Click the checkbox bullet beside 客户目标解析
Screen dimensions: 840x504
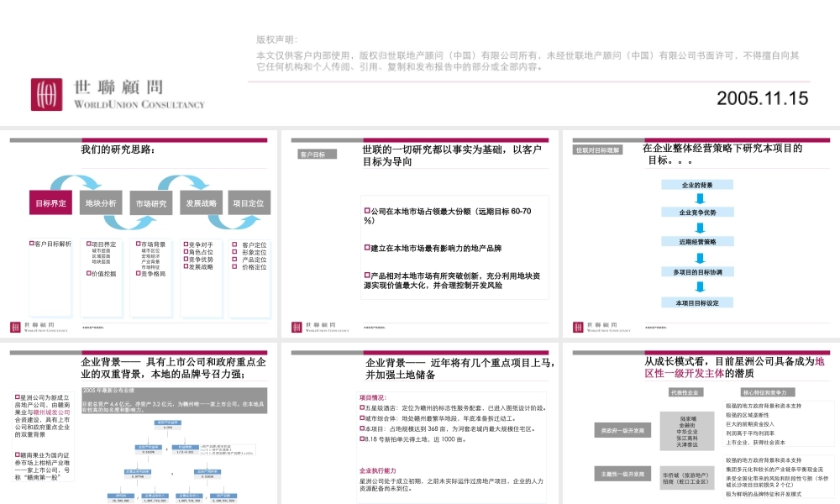click(x=32, y=244)
